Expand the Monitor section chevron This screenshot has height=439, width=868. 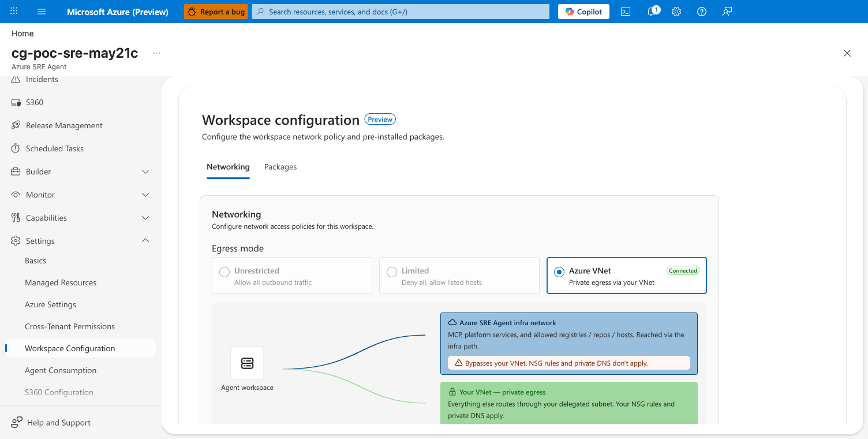(145, 195)
